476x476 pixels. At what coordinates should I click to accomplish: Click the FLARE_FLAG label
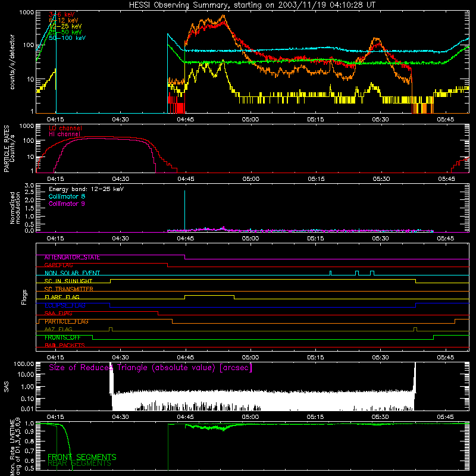(x=62, y=297)
